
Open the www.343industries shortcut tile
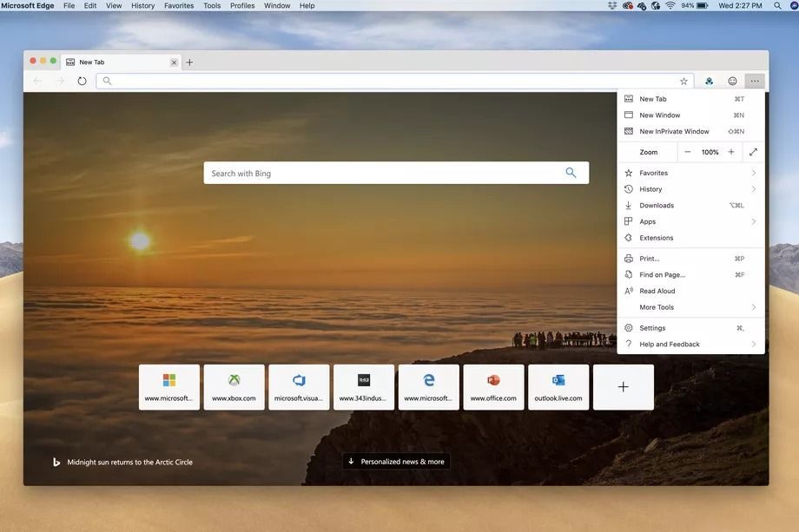(363, 385)
